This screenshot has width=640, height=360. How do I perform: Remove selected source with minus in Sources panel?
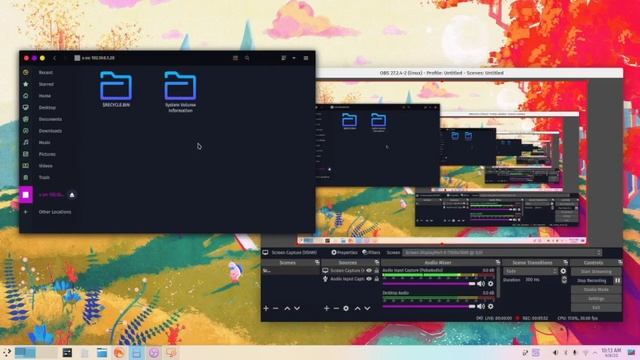(x=336, y=309)
